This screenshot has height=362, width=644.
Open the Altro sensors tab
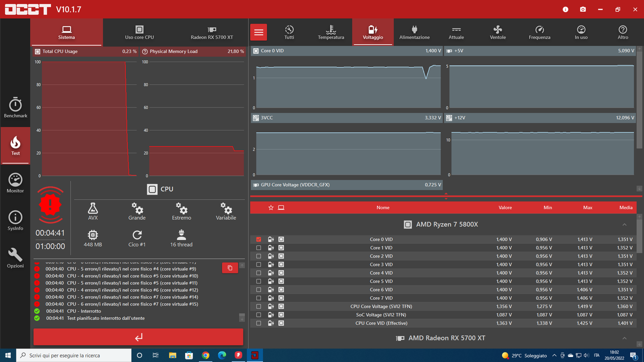click(x=623, y=33)
